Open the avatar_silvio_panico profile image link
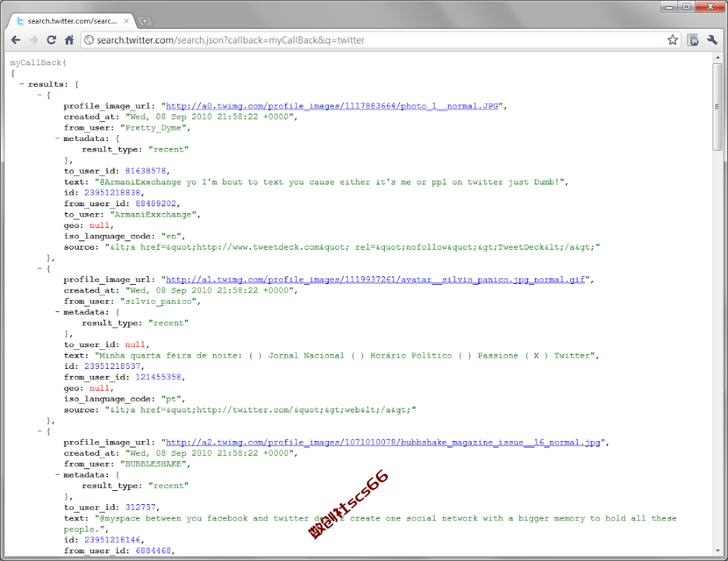This screenshot has height=561, width=728. coord(375,280)
